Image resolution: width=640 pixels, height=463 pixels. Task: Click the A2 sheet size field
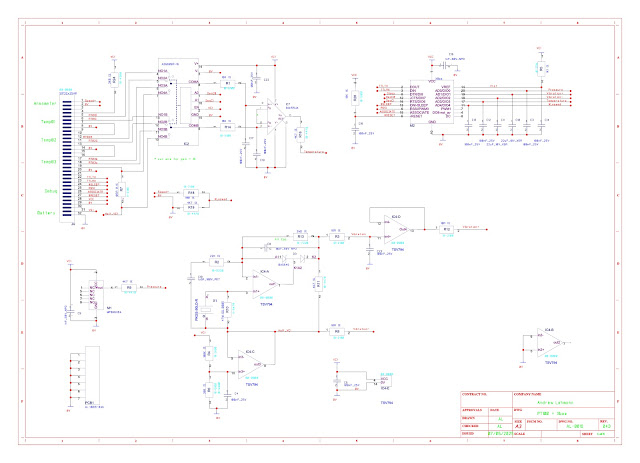518,426
